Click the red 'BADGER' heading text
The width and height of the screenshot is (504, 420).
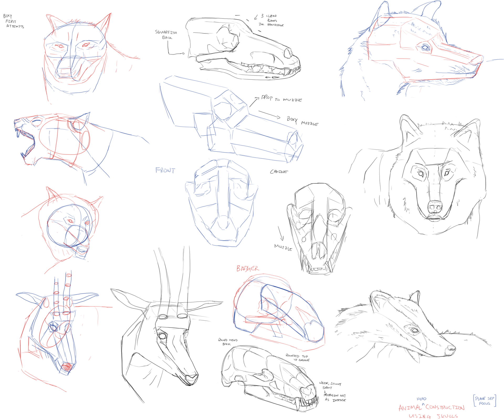click(x=247, y=268)
